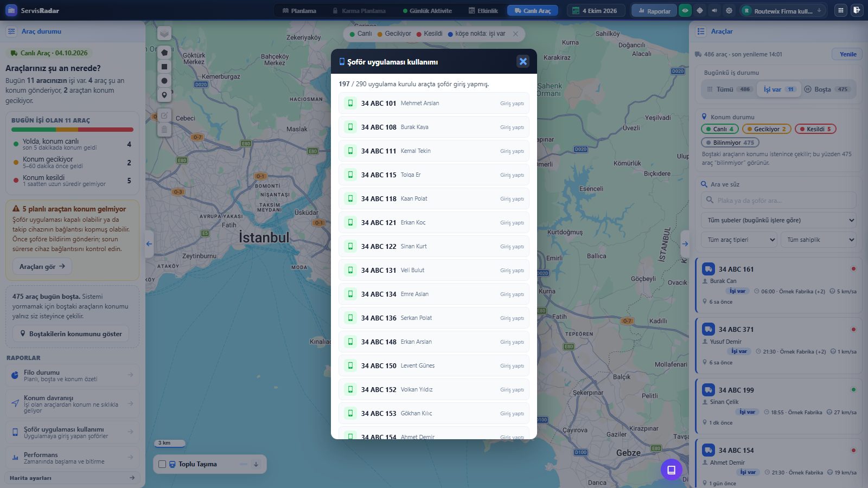
Task: Open the Tüm araç tipleri dropdown
Action: click(x=738, y=240)
